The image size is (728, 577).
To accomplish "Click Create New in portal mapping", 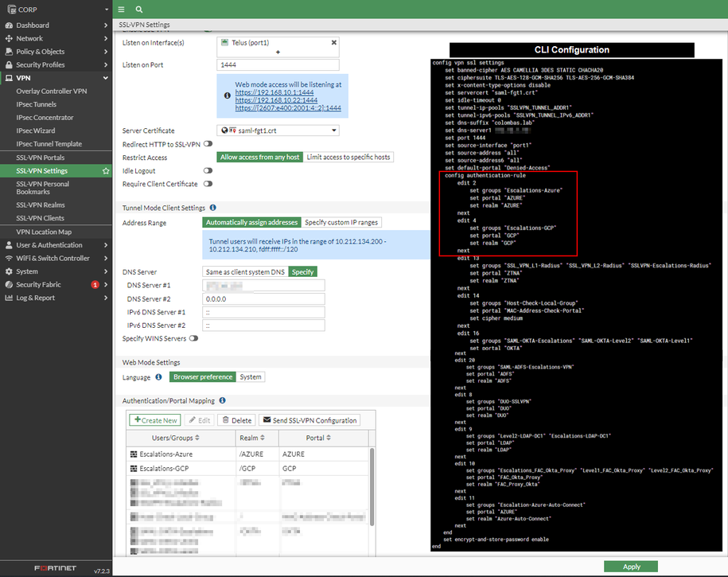I will tap(155, 420).
